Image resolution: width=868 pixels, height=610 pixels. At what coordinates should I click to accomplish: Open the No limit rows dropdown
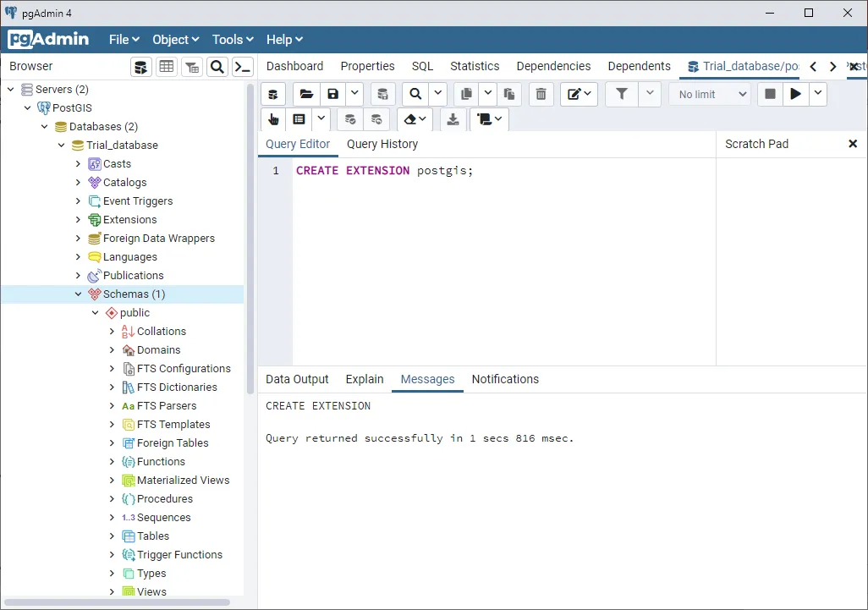(711, 94)
